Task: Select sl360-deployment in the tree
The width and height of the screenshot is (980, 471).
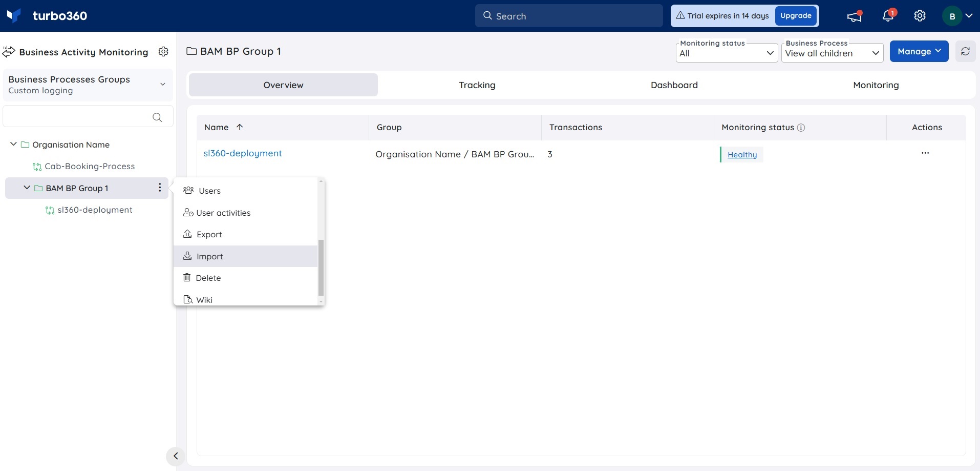Action: pos(95,210)
